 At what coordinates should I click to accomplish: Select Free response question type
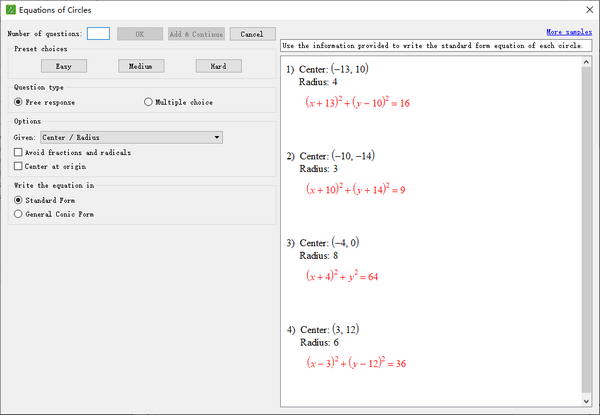pos(19,102)
